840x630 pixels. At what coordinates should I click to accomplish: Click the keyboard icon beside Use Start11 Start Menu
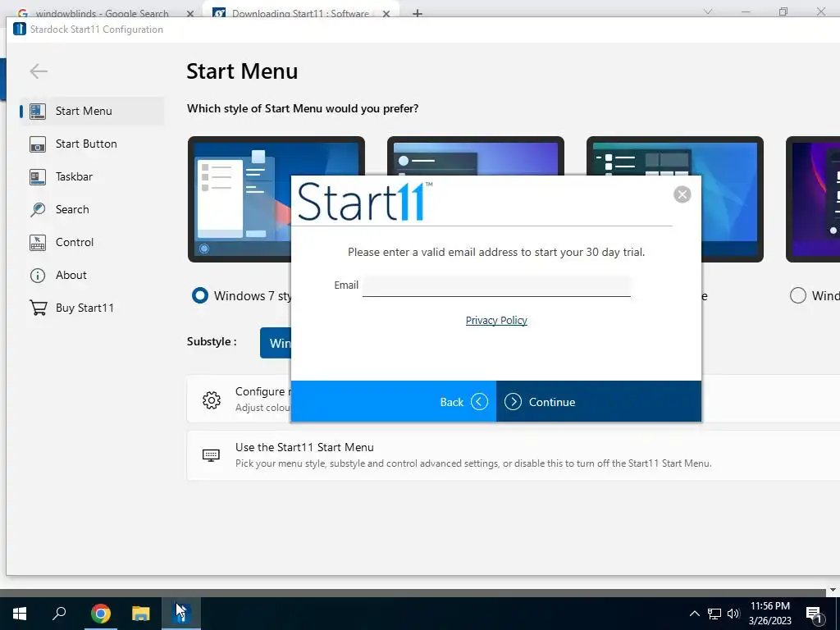coord(211,454)
